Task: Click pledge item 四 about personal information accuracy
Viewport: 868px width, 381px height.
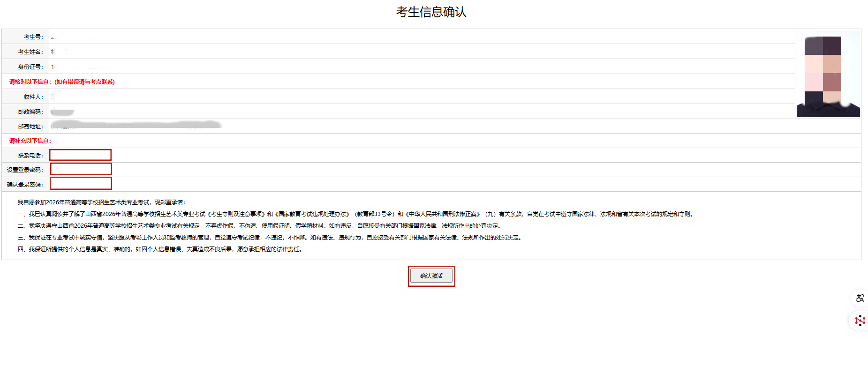Action: pyautogui.click(x=160, y=249)
